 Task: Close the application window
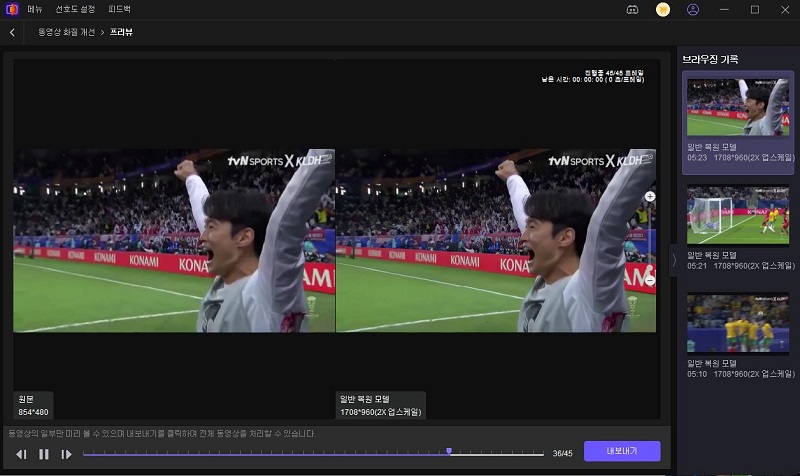[x=785, y=10]
